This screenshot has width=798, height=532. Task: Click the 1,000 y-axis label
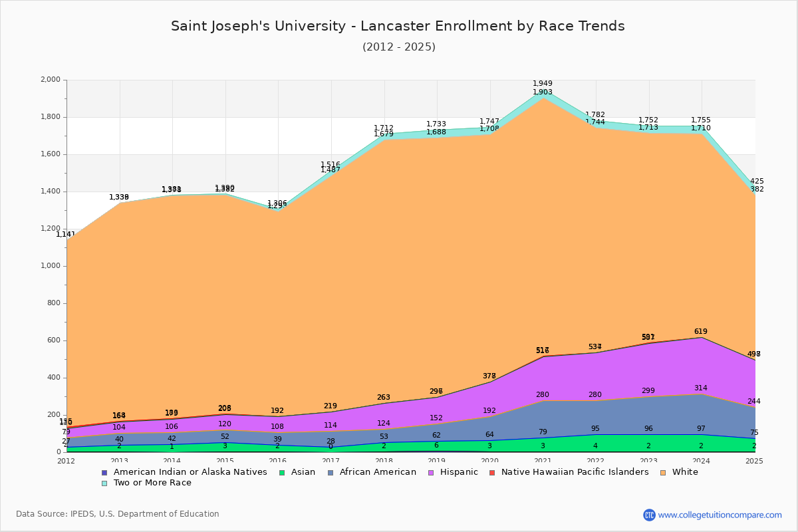50,266
